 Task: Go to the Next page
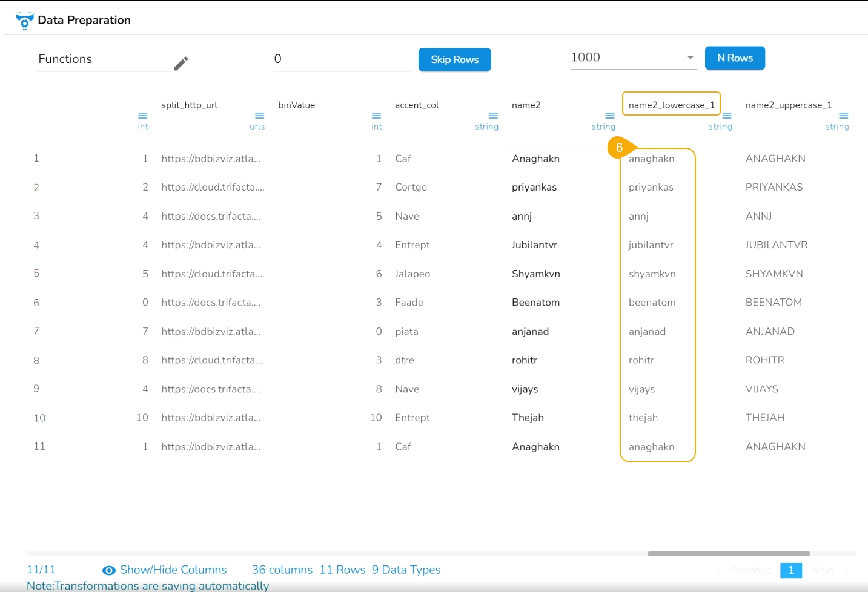(x=822, y=570)
